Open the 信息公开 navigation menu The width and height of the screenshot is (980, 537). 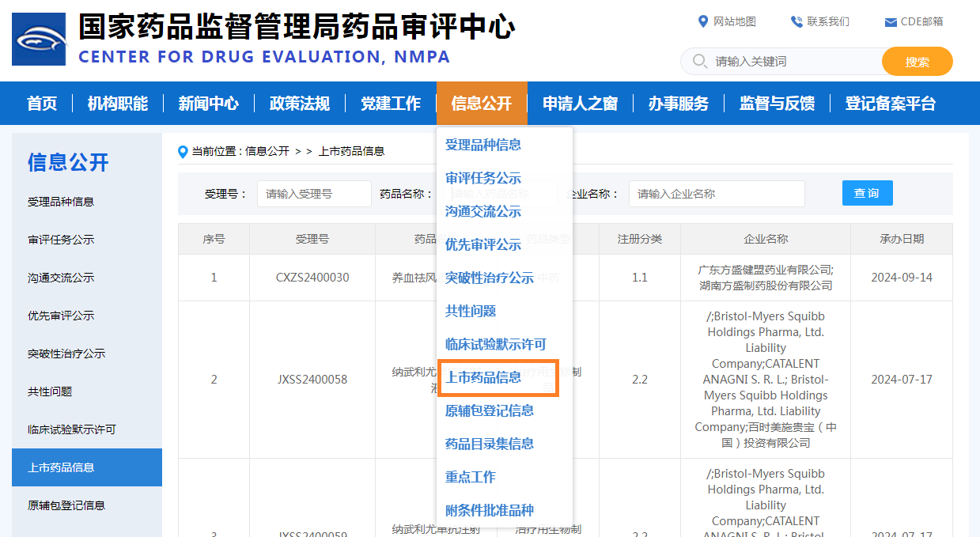[481, 104]
